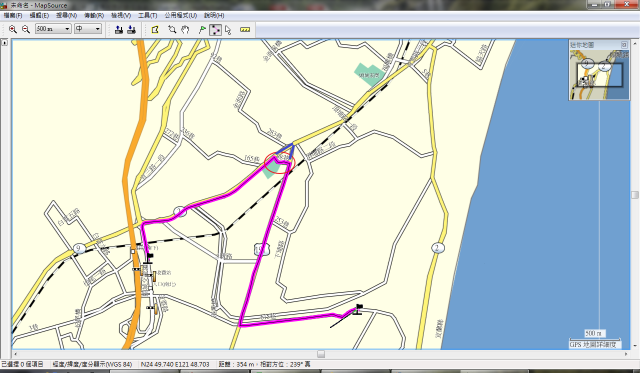Click the zoom out magnifier icon
This screenshot has height=373, width=640.
click(26, 29)
